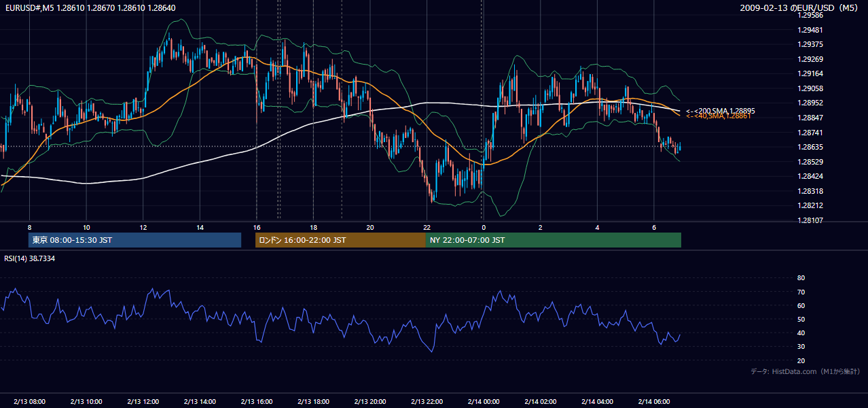Click the 2/13 08:00 bottom time label

point(29,402)
